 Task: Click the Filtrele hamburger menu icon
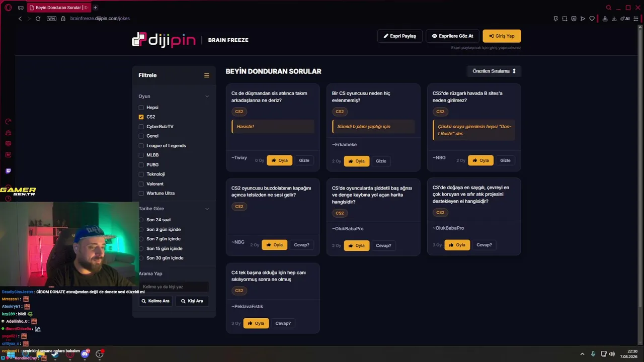coord(206,75)
